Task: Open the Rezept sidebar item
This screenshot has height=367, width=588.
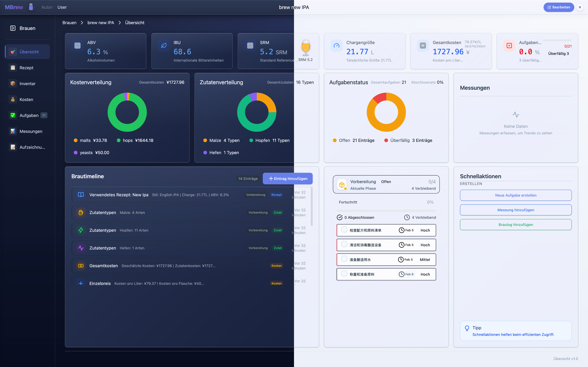Action: [27, 68]
